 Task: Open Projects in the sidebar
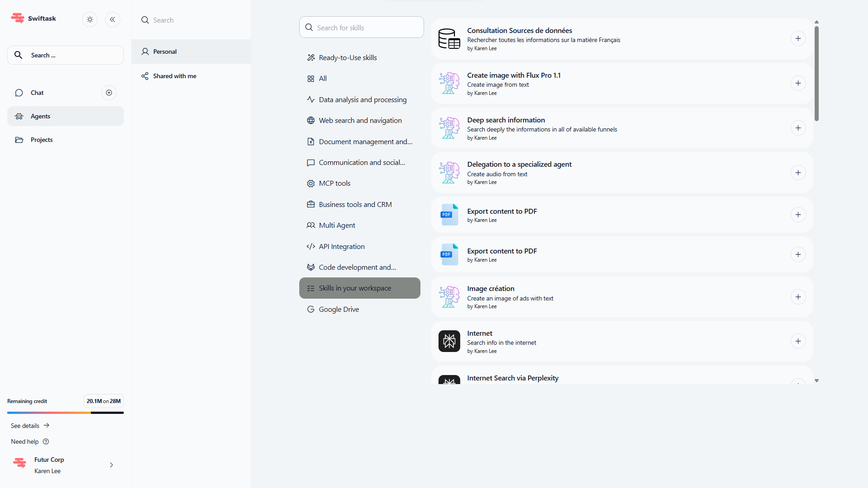pyautogui.click(x=42, y=140)
